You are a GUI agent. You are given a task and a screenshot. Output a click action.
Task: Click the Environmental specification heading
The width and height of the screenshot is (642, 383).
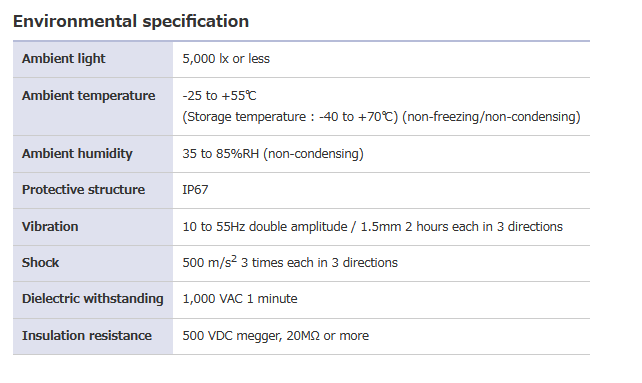[131, 21]
